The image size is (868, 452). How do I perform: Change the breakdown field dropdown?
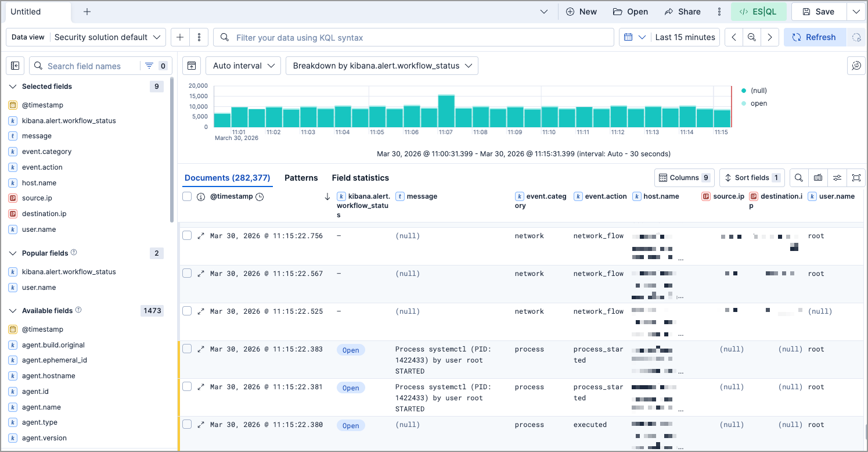pyautogui.click(x=381, y=66)
